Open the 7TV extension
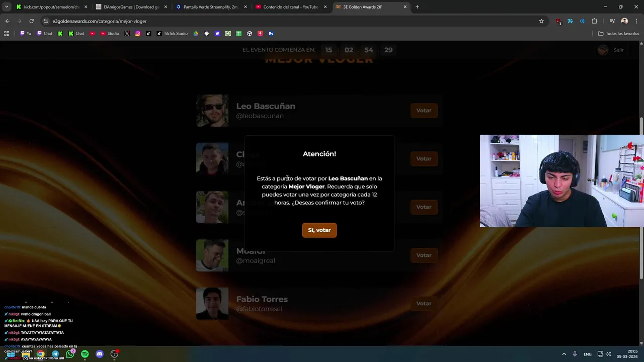The height and width of the screenshot is (362, 644). [x=570, y=21]
